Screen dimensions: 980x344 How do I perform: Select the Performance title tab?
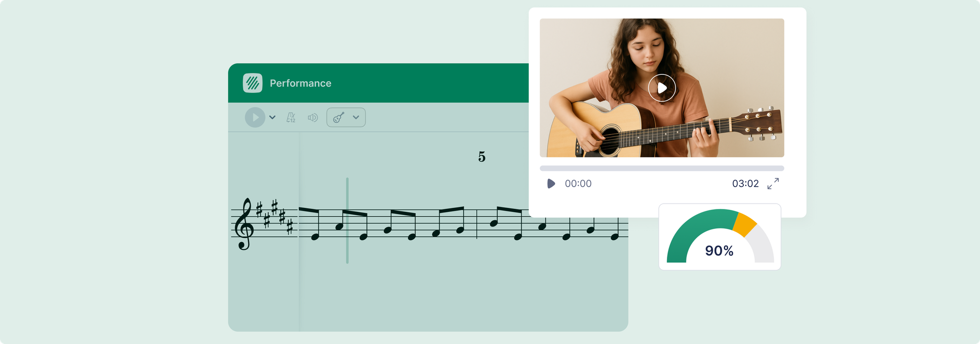[x=300, y=83]
